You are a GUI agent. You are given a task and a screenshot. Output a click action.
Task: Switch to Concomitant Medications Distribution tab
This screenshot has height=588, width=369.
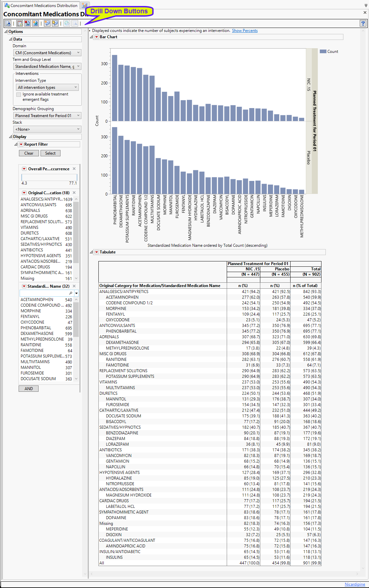[41, 6]
